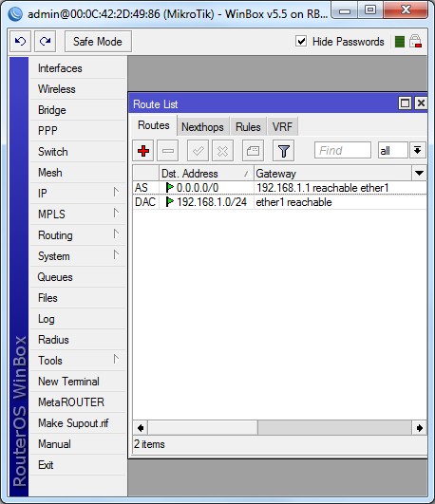Open the column selector dropdown arrow

coord(419,174)
